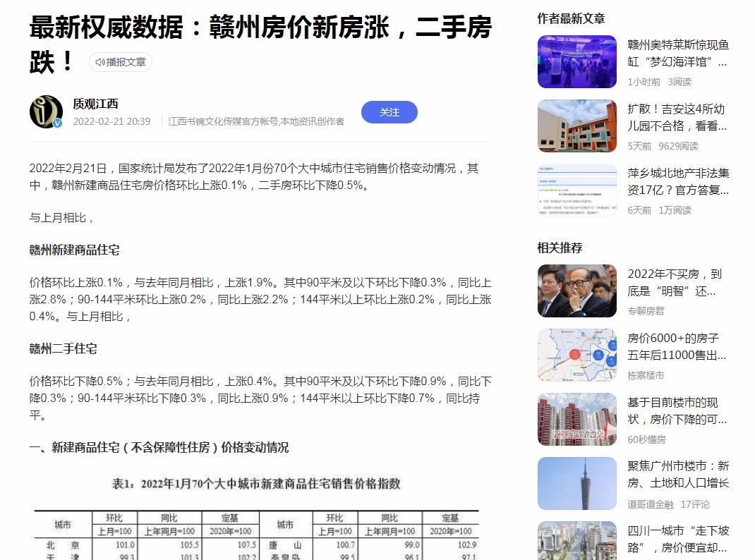Click the 北京 row in the price table
Image resolution: width=755 pixels, height=560 pixels.
click(147, 545)
